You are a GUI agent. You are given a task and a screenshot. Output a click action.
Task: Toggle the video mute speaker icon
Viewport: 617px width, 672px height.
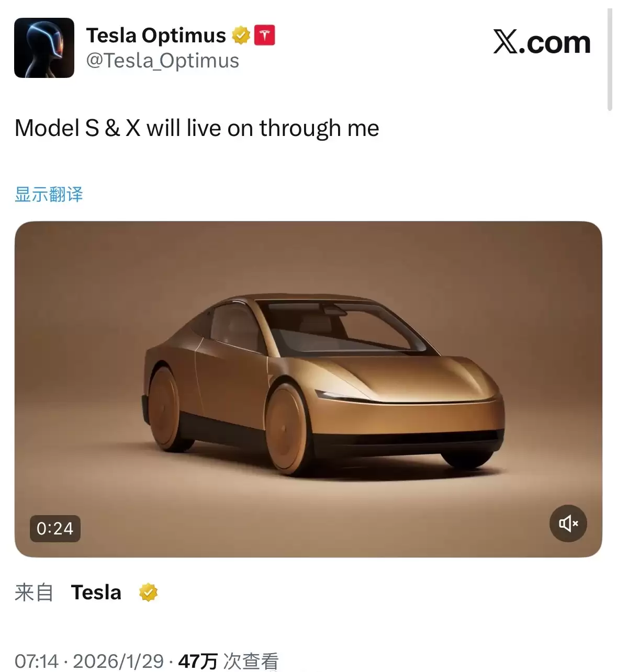click(x=568, y=523)
